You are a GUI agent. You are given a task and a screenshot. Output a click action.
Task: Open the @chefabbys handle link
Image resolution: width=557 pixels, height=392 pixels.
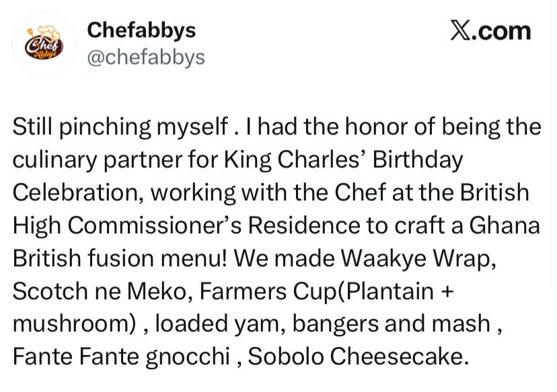[146, 57]
